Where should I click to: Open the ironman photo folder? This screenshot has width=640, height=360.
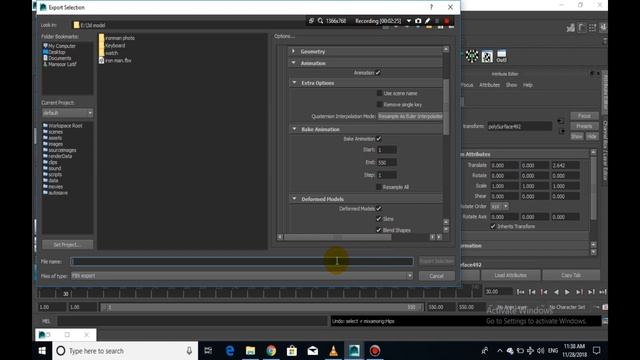point(117,38)
